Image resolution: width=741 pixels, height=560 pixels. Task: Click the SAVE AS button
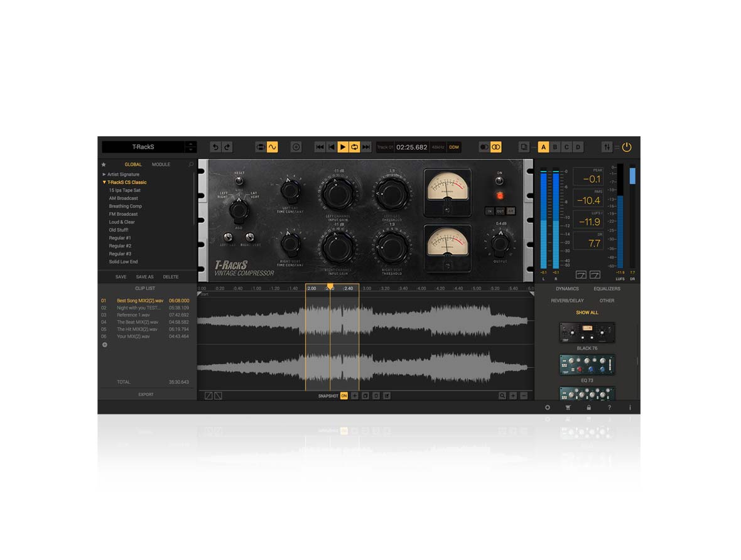click(x=144, y=277)
